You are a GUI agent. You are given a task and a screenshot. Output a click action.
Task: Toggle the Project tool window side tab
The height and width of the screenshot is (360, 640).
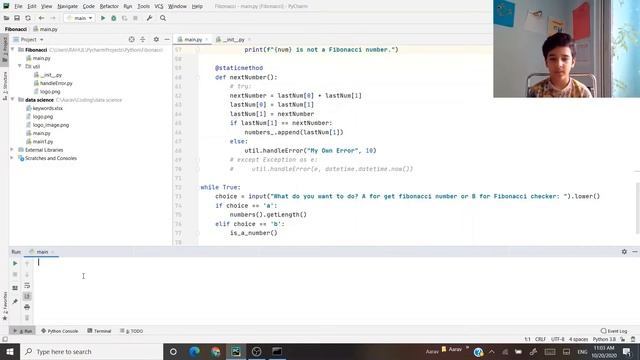click(4, 49)
